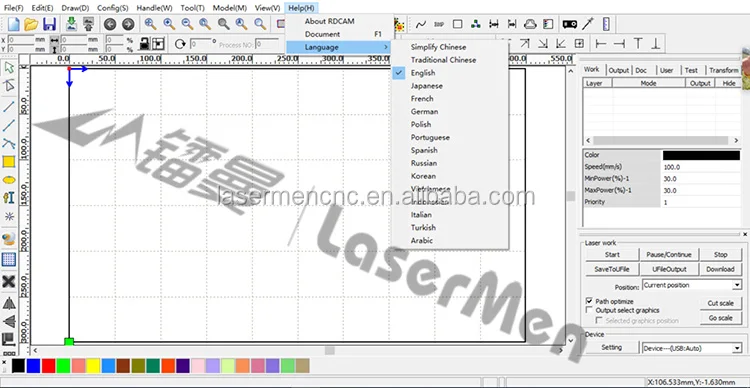
Task: Switch to the Output tab
Action: [x=618, y=70]
